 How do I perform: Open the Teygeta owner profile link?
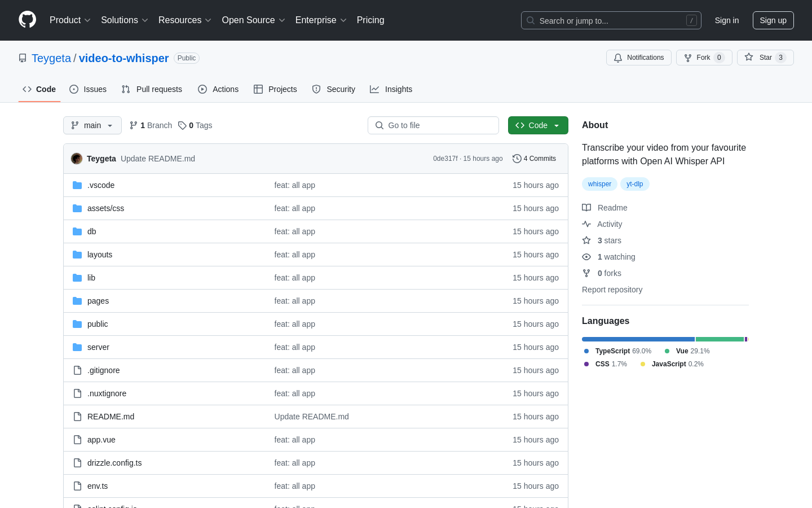(51, 58)
